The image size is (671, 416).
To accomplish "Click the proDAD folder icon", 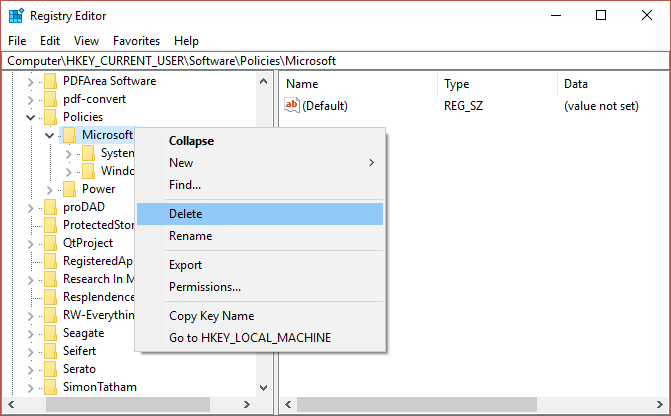I will 50,207.
